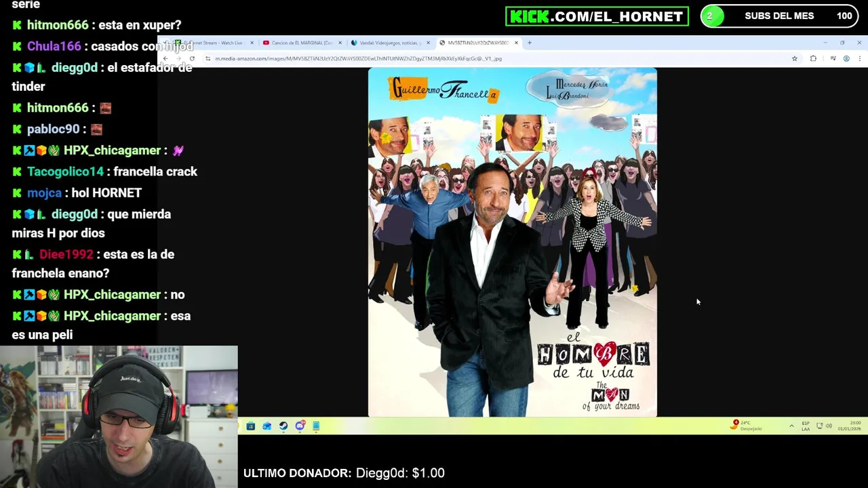
Task: Restore down the browser window
Action: coord(842,43)
